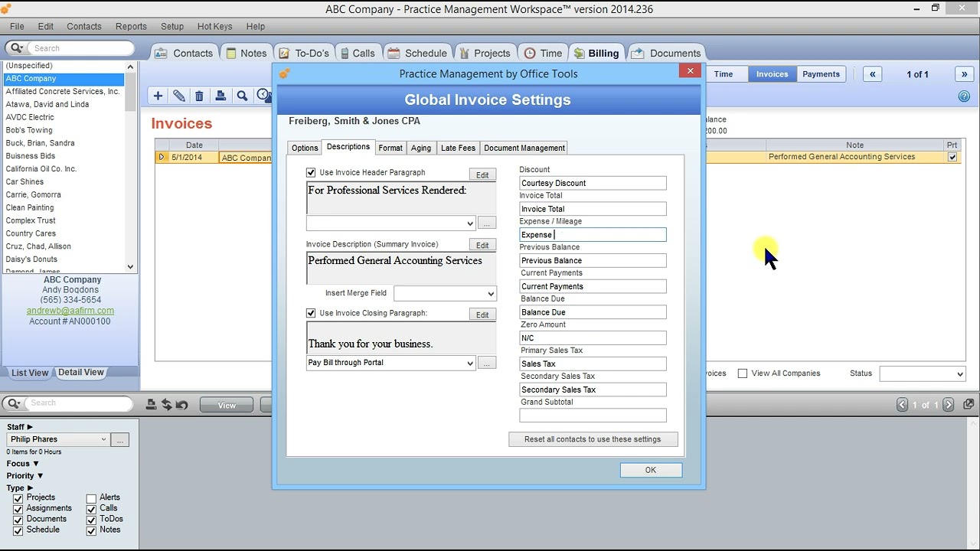This screenshot has width=980, height=551.
Task: Open the header paragraph template dropdown
Action: [470, 223]
